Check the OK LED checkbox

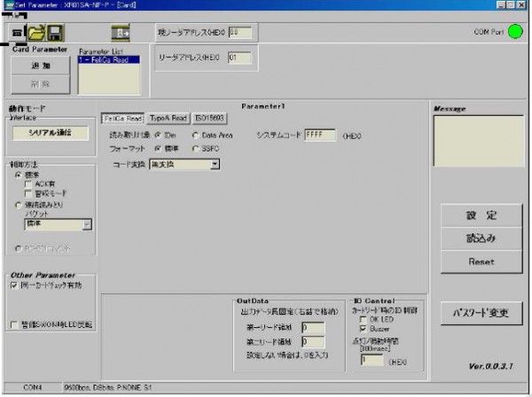pos(362,319)
